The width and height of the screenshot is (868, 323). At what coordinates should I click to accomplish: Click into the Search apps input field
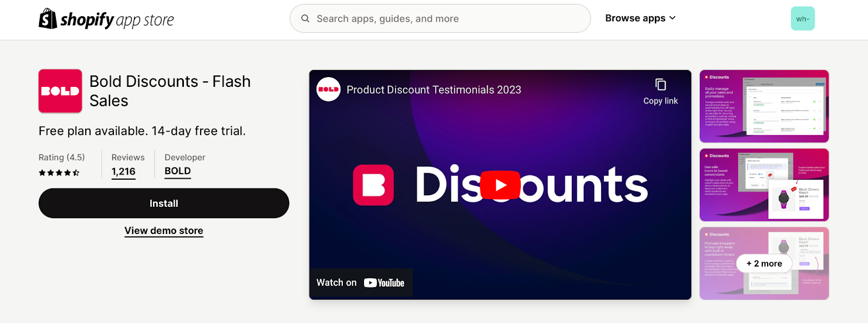(440, 18)
